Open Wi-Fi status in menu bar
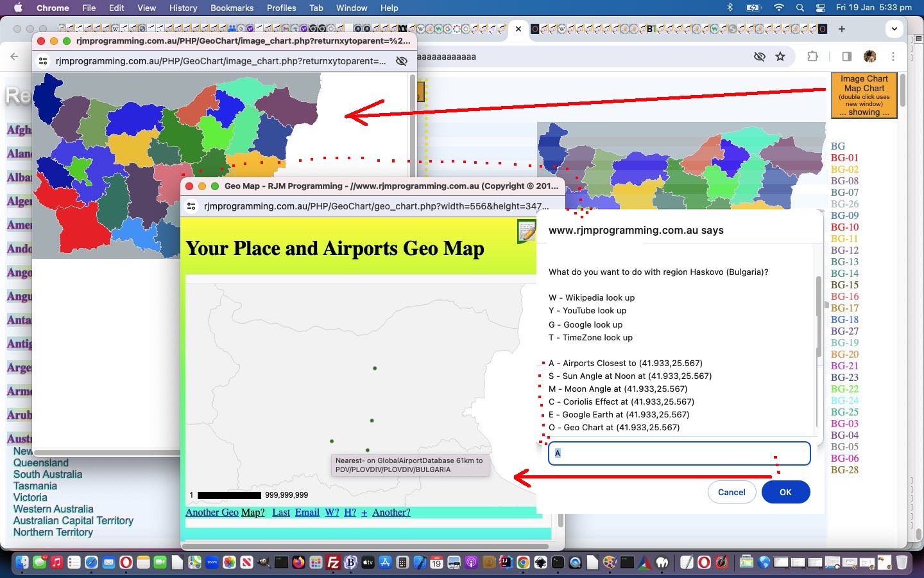The width and height of the screenshot is (924, 578). coord(778,8)
